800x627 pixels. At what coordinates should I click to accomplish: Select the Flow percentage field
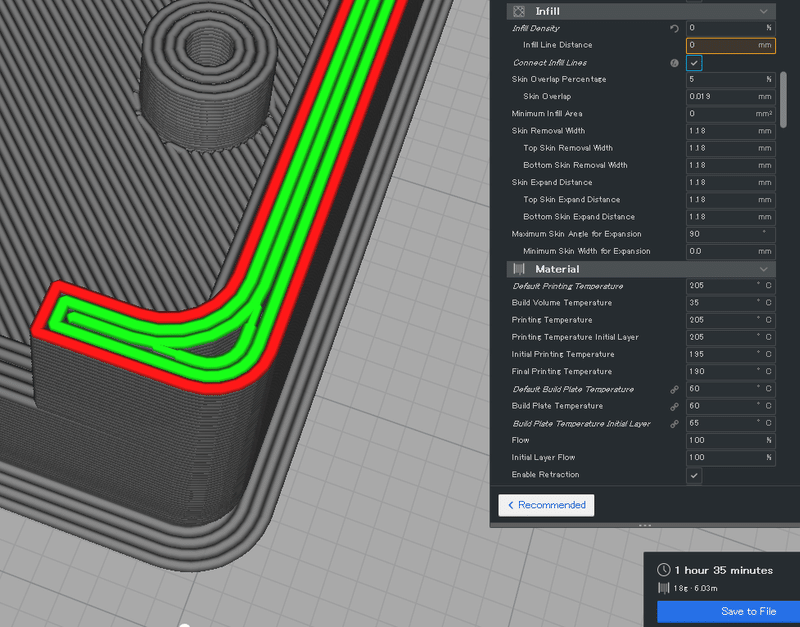coord(731,440)
